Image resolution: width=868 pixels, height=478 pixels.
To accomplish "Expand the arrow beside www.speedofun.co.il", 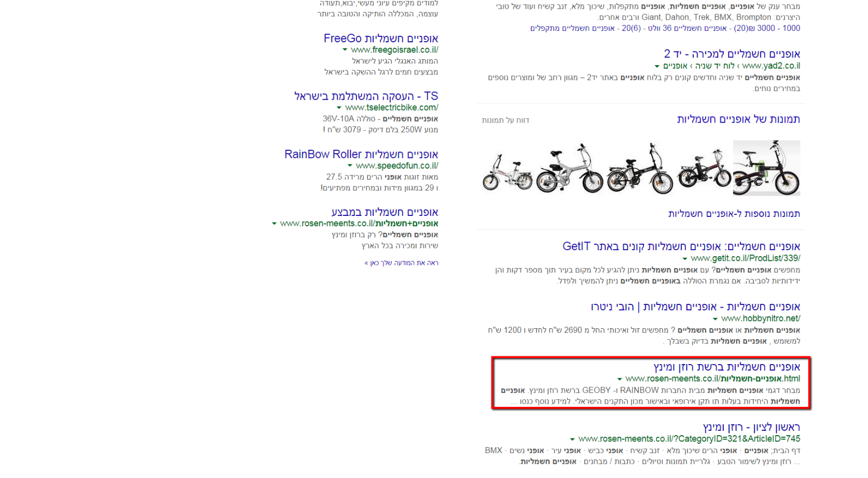I will (x=350, y=166).
